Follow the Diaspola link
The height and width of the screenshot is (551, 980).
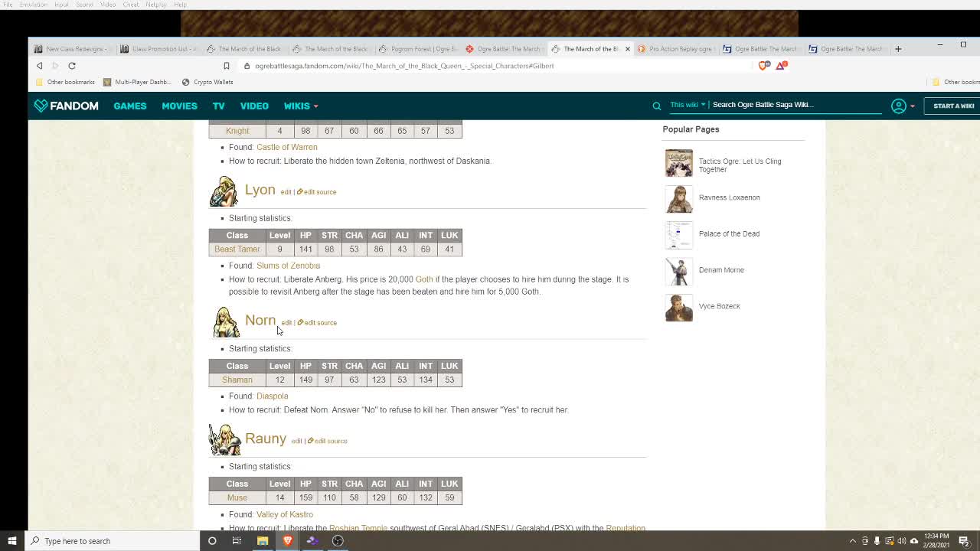[x=272, y=396]
